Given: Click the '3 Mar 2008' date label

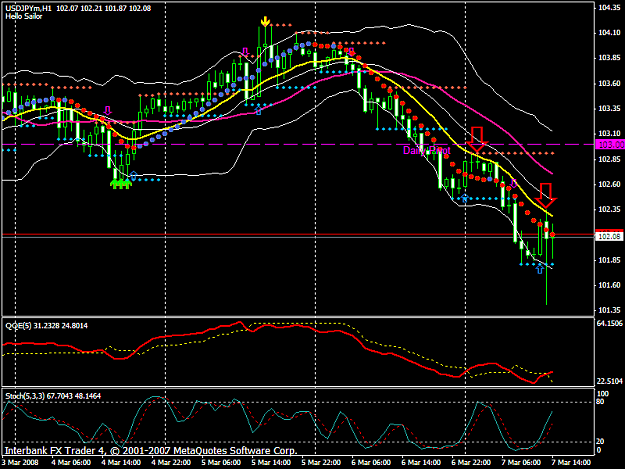Looking at the screenshot, I should [20, 463].
